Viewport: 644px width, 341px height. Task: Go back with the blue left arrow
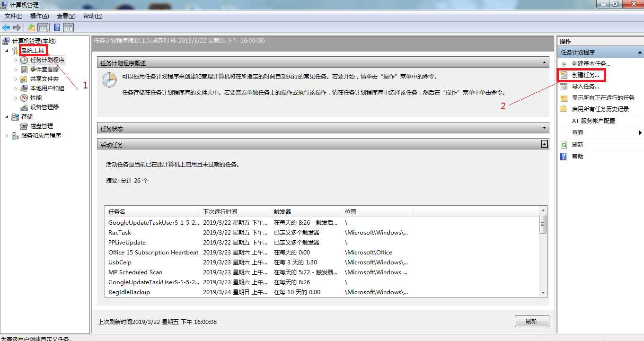pyautogui.click(x=6, y=27)
